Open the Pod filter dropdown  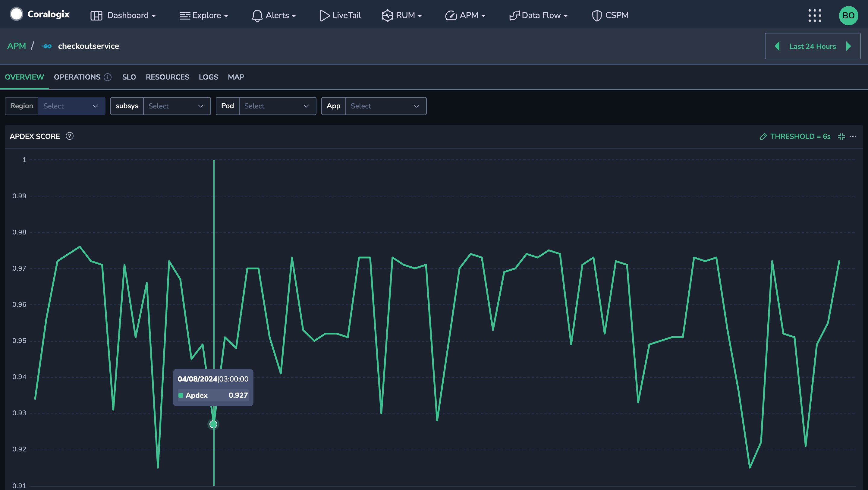pos(277,106)
